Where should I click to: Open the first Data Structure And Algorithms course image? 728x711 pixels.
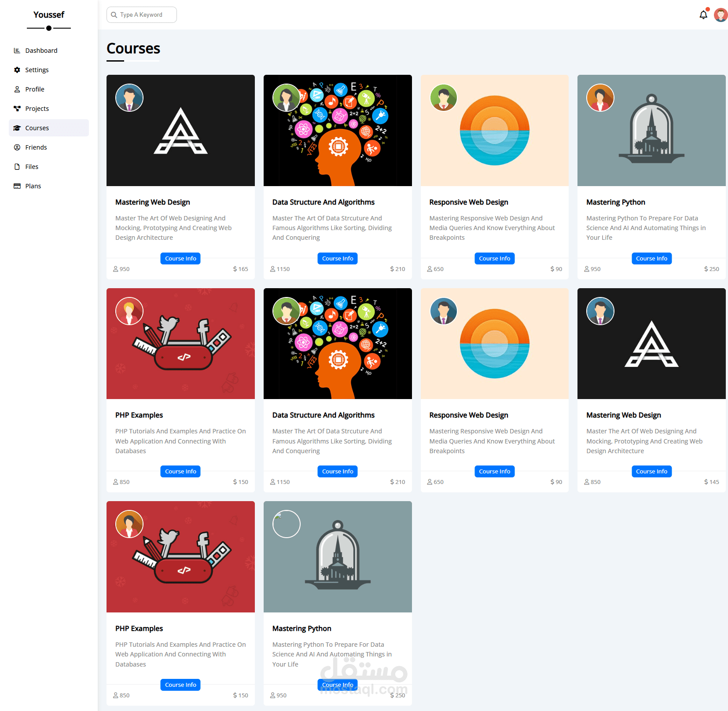click(x=338, y=130)
